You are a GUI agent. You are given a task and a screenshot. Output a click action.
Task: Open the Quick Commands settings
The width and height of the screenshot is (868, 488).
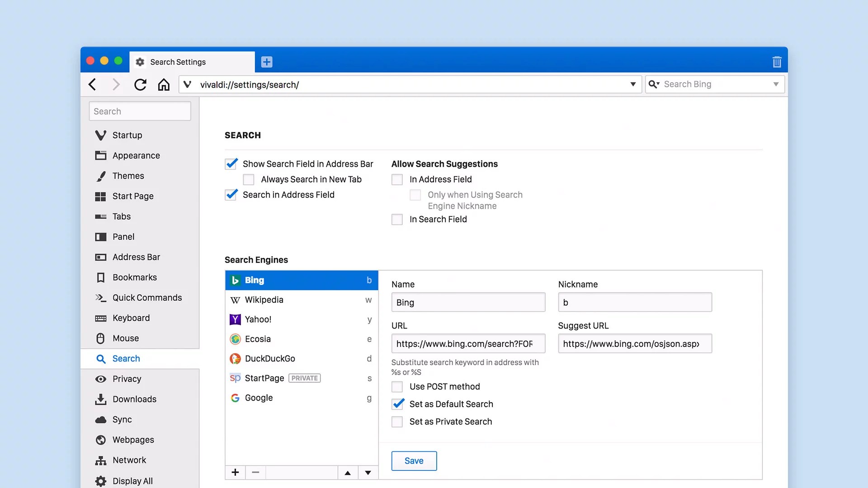coord(147,298)
